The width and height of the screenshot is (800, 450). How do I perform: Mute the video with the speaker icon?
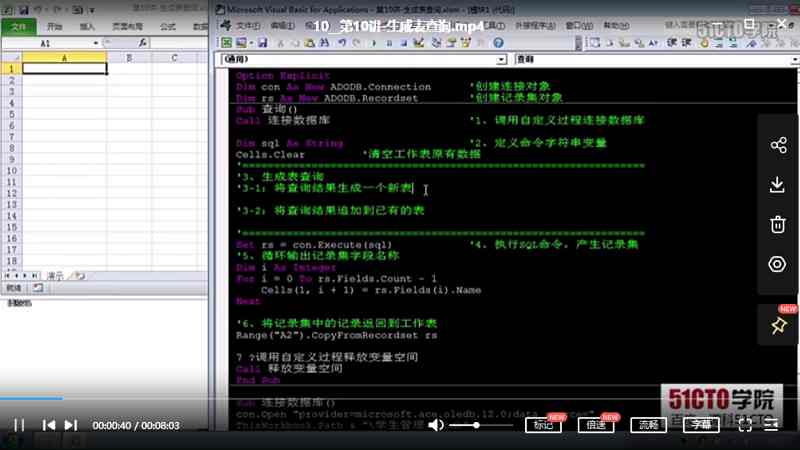click(x=436, y=425)
